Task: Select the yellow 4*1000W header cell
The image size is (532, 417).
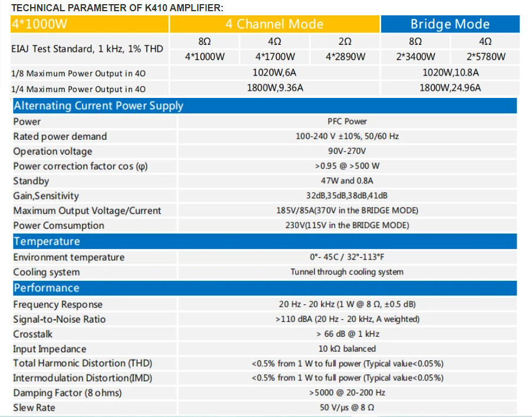Action: 90,24
